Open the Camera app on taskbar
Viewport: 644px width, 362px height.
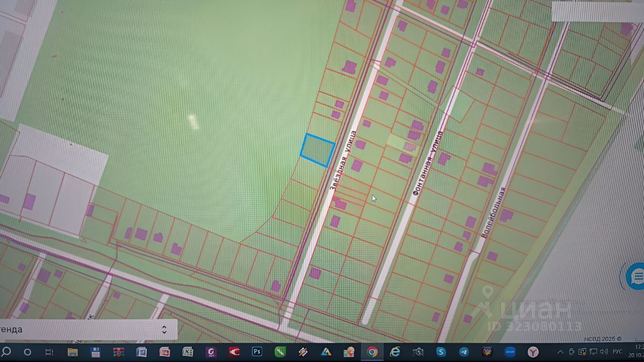pyautogui.click(x=418, y=352)
